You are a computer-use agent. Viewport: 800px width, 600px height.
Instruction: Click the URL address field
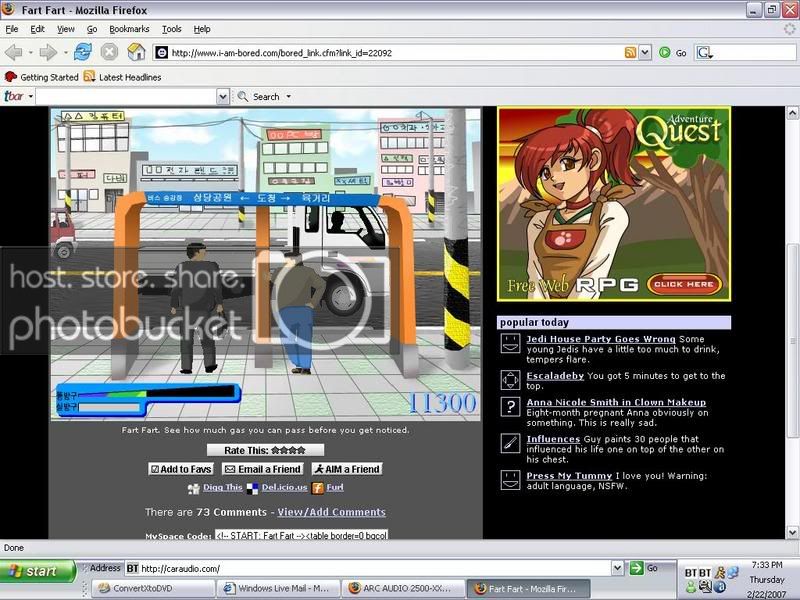pyautogui.click(x=395, y=53)
